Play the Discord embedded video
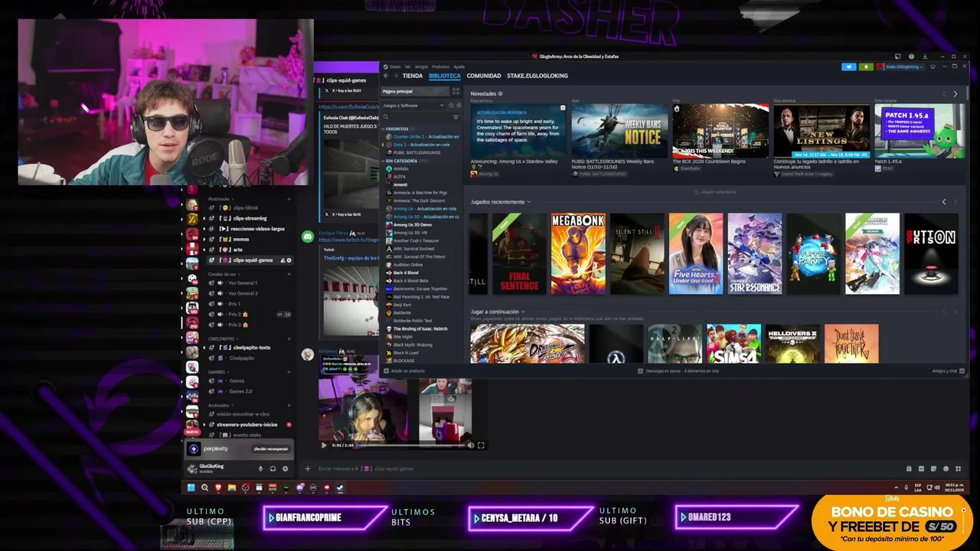The width and height of the screenshot is (980, 551). [323, 445]
